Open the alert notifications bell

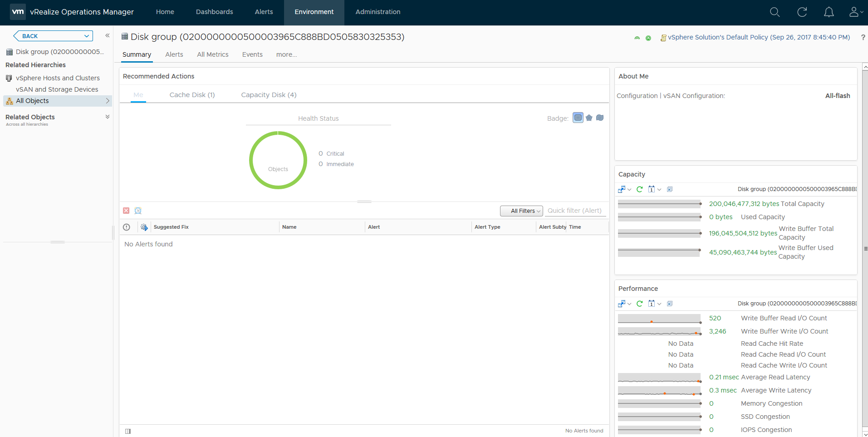coord(829,12)
